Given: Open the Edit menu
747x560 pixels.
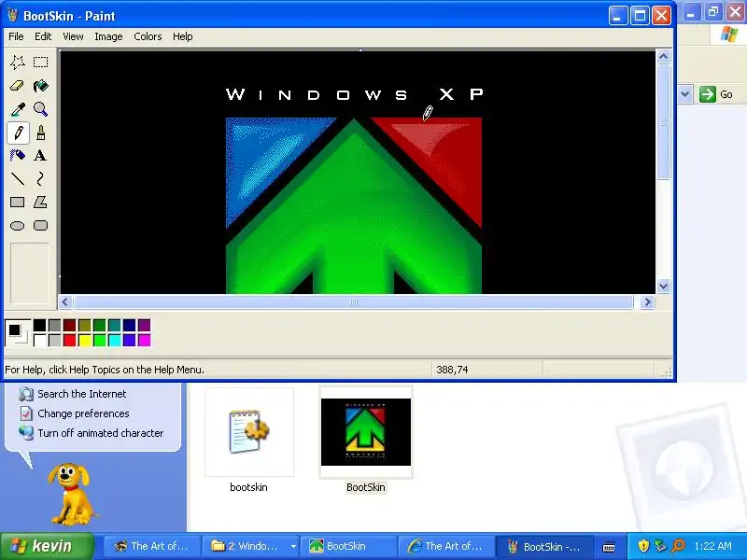Looking at the screenshot, I should tap(43, 36).
